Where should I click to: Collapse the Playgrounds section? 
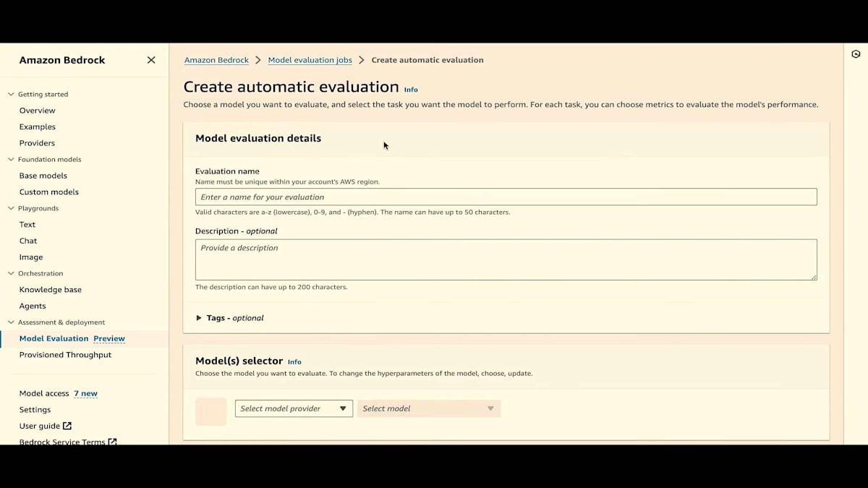coord(11,208)
